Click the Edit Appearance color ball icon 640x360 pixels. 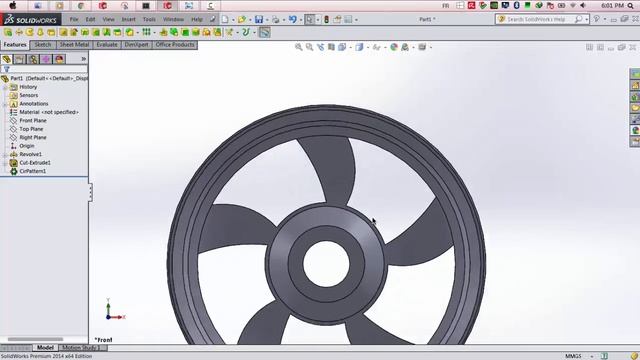point(394,47)
